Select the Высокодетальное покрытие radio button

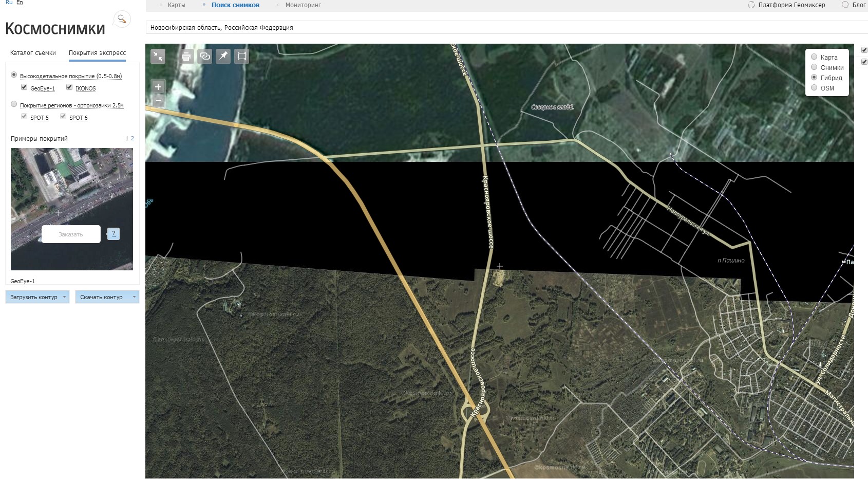(x=14, y=75)
